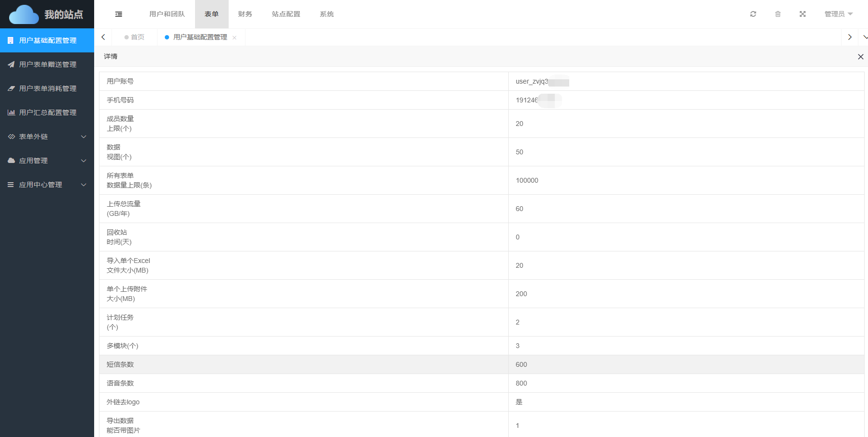The image size is (868, 437).
Task: Click the trash clear-cache icon
Action: (778, 14)
